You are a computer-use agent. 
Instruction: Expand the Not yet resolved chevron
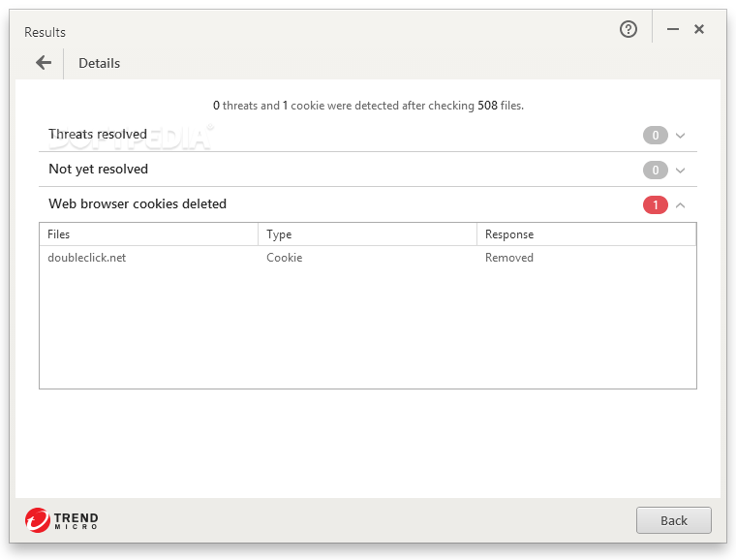coord(680,171)
